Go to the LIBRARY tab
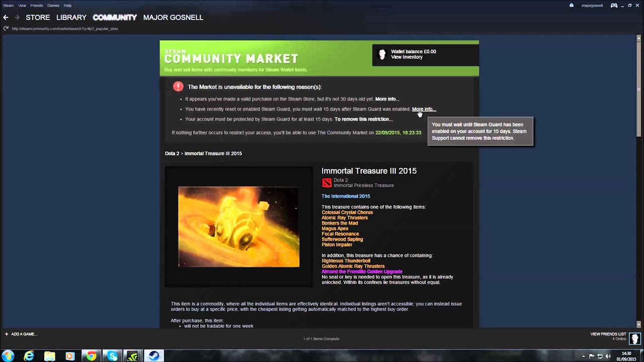The width and height of the screenshot is (644, 362). click(71, 18)
